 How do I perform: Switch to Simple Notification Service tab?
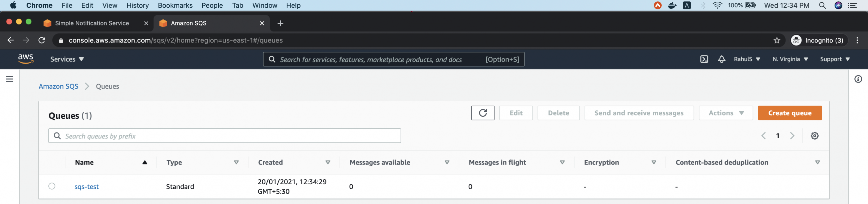pyautogui.click(x=92, y=23)
